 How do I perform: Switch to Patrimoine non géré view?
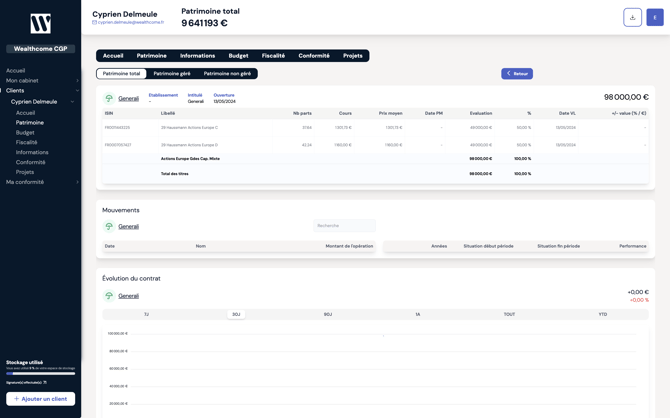coord(227,74)
